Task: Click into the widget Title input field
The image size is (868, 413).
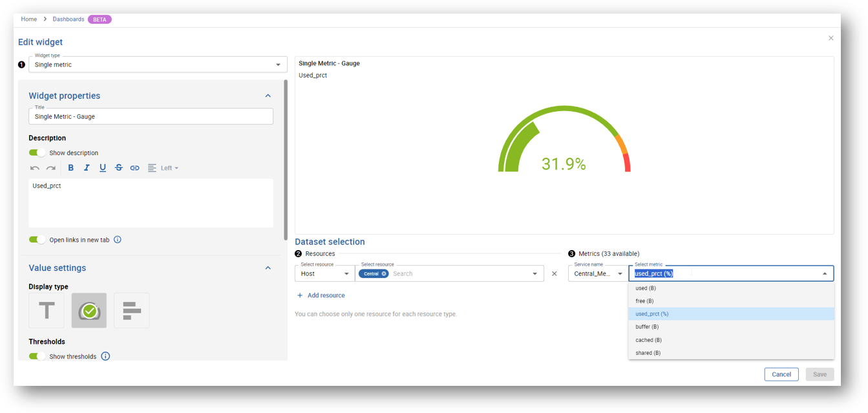Action: click(151, 117)
